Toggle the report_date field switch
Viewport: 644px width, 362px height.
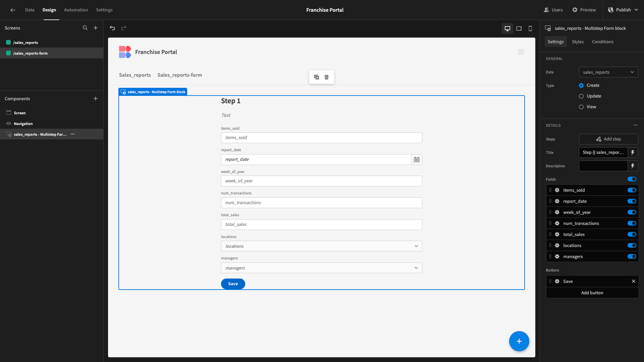pyautogui.click(x=632, y=201)
